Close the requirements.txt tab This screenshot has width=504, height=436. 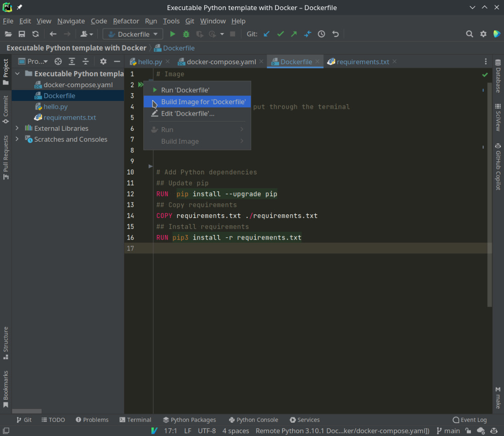click(x=395, y=61)
